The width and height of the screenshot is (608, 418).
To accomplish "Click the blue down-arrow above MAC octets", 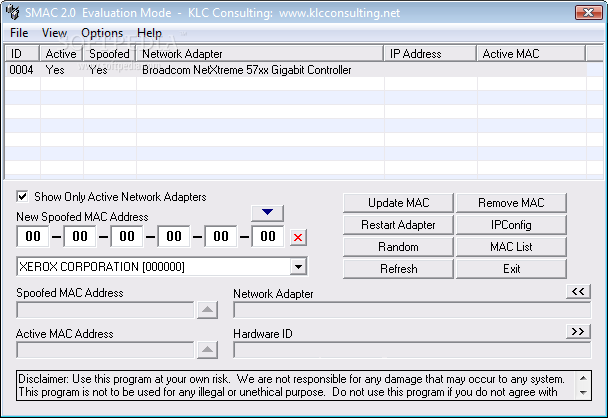I will point(268,212).
